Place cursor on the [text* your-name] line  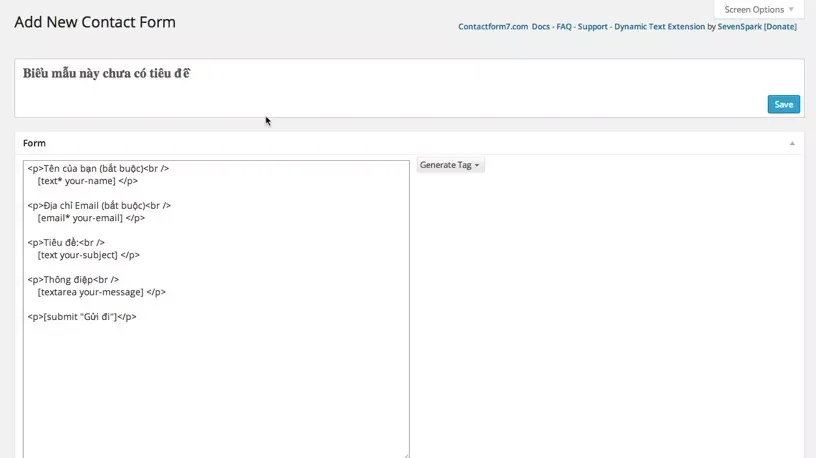tap(87, 181)
